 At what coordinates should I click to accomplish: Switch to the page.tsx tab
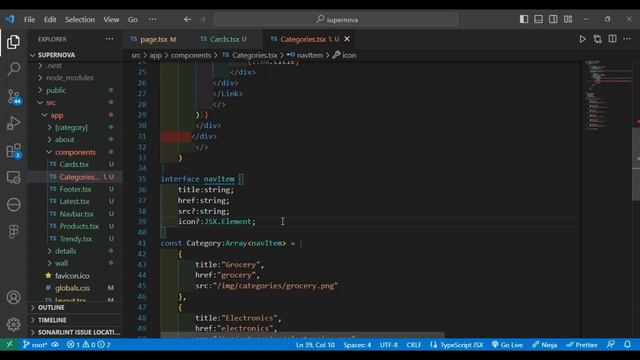click(x=153, y=39)
